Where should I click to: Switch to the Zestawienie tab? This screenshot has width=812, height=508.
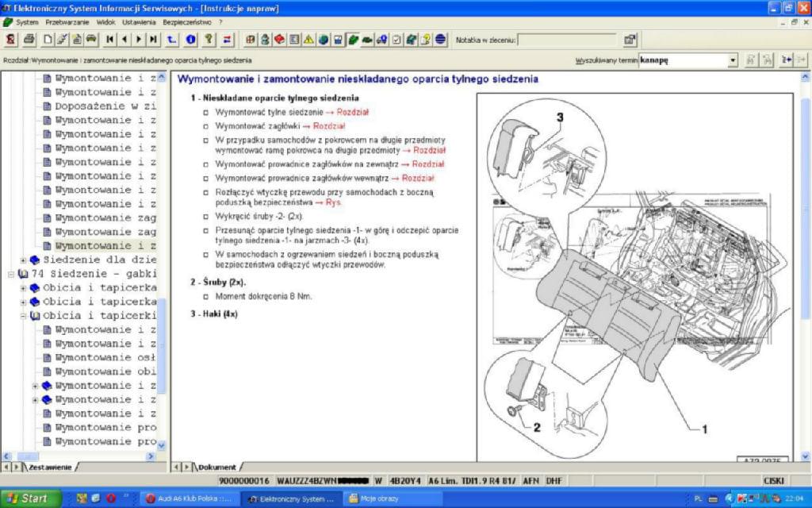(x=50, y=467)
